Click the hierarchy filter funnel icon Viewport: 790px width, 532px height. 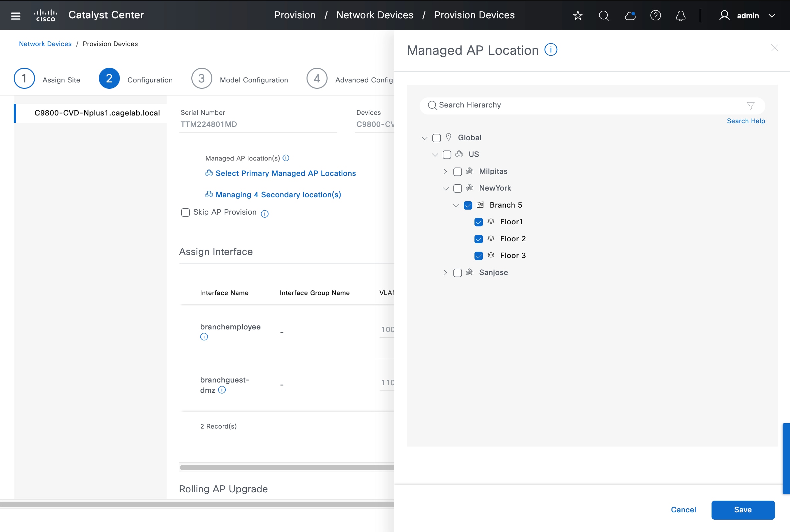(x=750, y=106)
